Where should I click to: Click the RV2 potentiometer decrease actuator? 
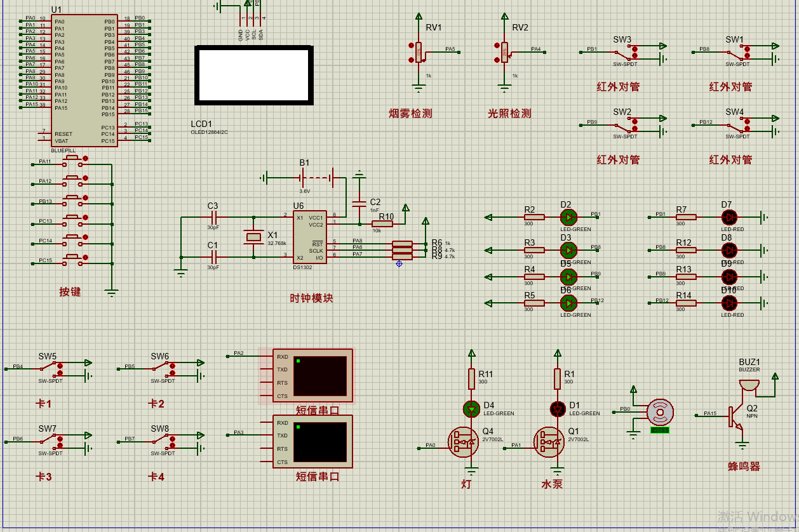498,60
